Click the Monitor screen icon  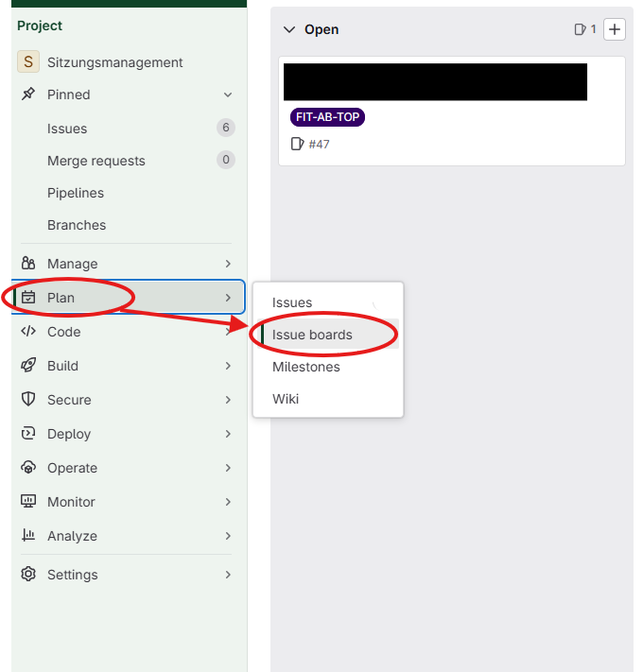tap(28, 501)
